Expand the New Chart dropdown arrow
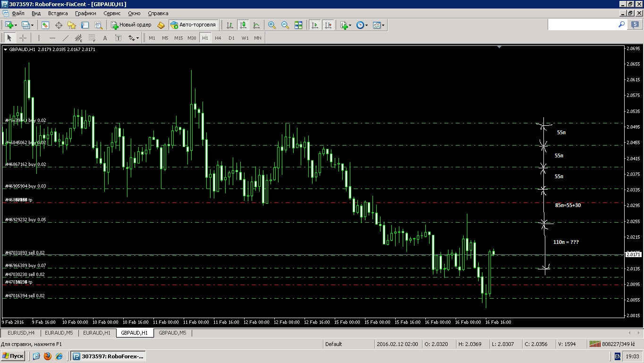 point(16,25)
